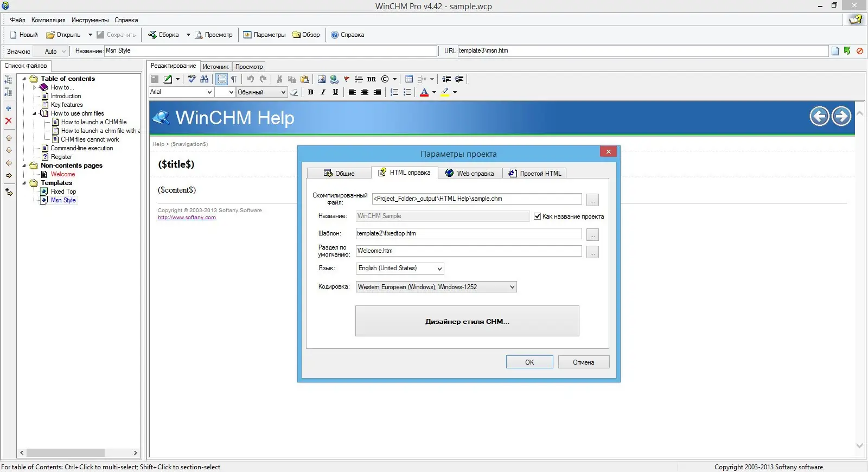Click the Раздел по умолчанию input field
The image size is (868, 472).
[x=469, y=251]
